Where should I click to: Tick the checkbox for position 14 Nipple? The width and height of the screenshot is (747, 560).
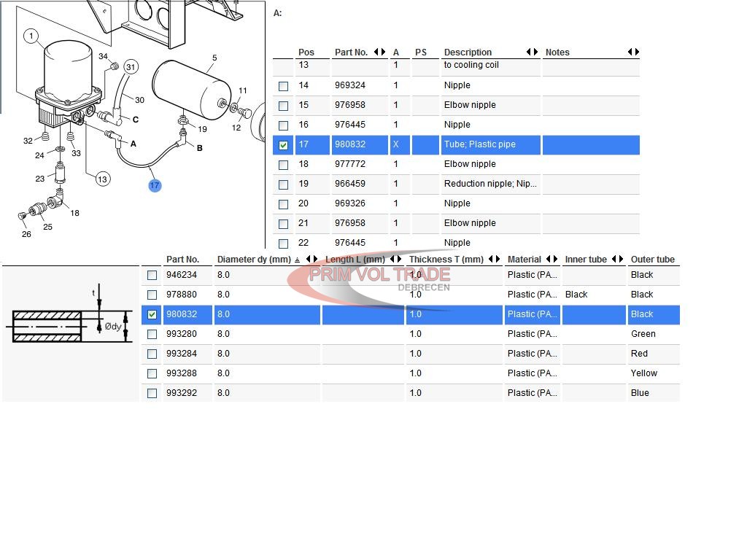284,86
